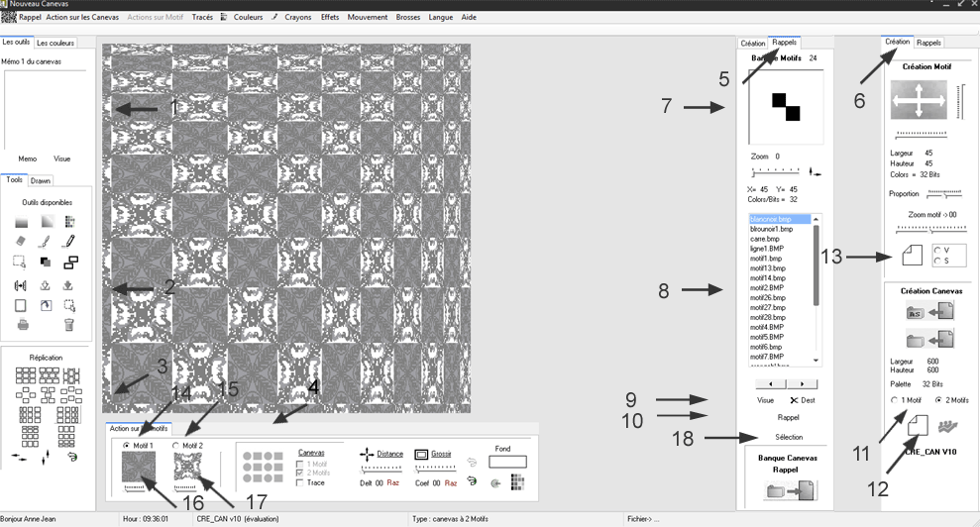Click the large four-arrow Création Motif icon
Screen dimensions: 980x527
(919, 101)
